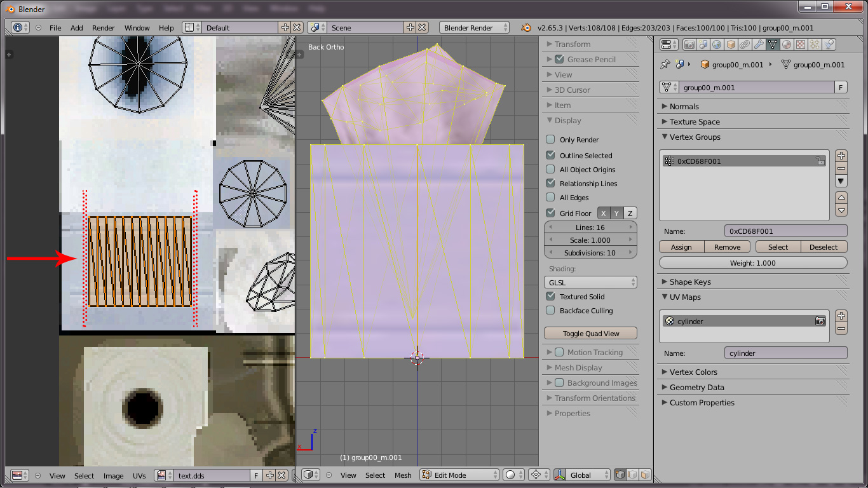This screenshot has height=488, width=868.
Task: Click the Assign vertex group button
Action: (681, 247)
